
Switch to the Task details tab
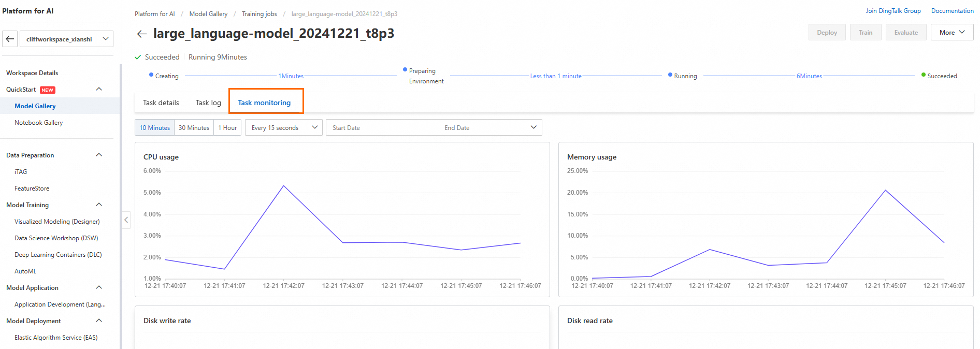(161, 103)
